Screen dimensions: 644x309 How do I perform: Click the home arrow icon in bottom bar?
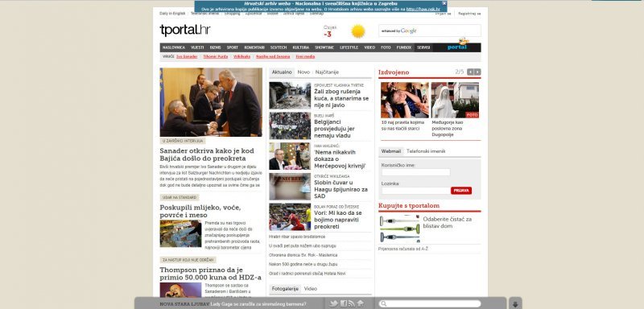[x=360, y=303]
